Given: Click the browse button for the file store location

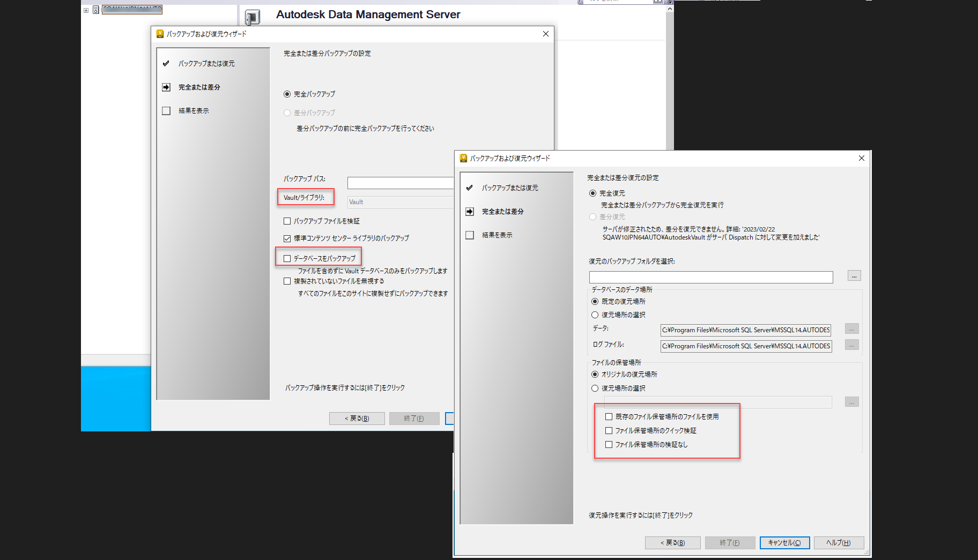Looking at the screenshot, I should click(851, 402).
